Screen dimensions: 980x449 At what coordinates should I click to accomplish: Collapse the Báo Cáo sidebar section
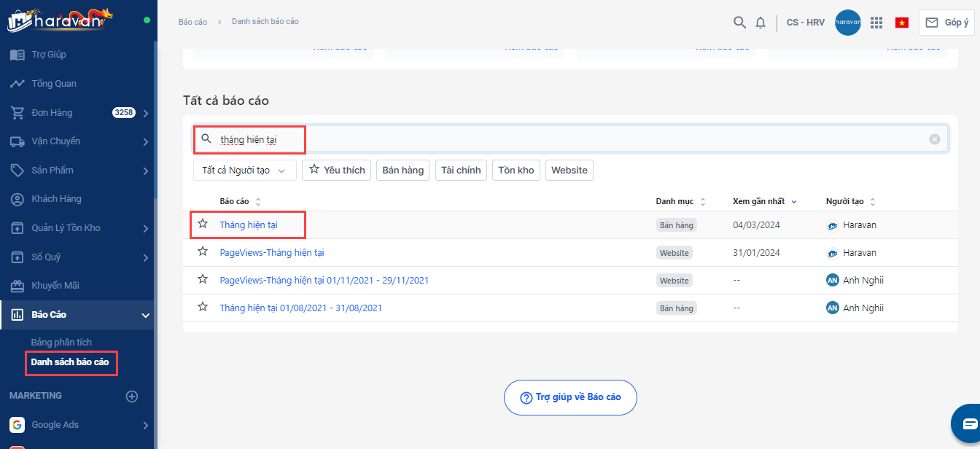point(146,315)
